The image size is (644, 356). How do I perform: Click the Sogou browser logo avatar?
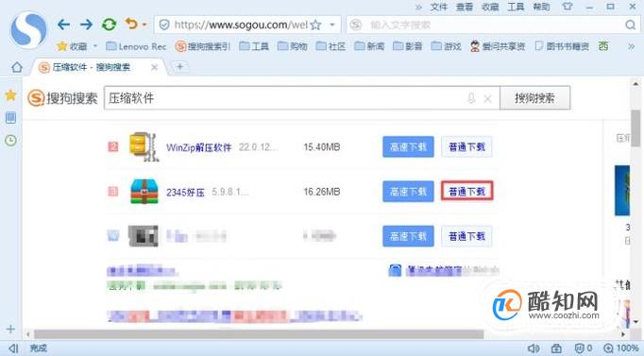(x=28, y=30)
